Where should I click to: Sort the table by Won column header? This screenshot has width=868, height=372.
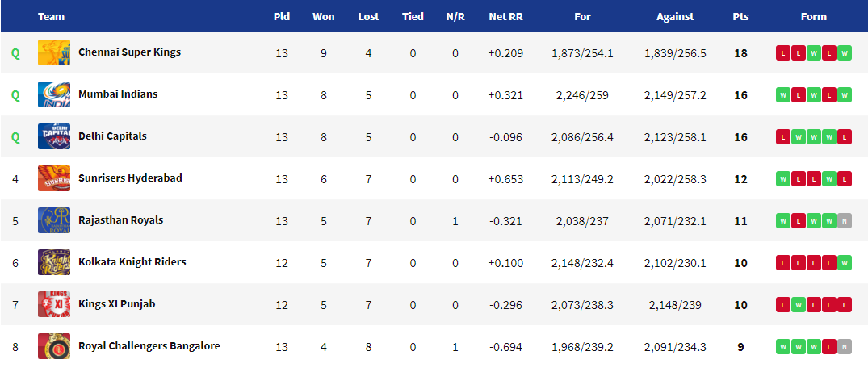(x=324, y=17)
